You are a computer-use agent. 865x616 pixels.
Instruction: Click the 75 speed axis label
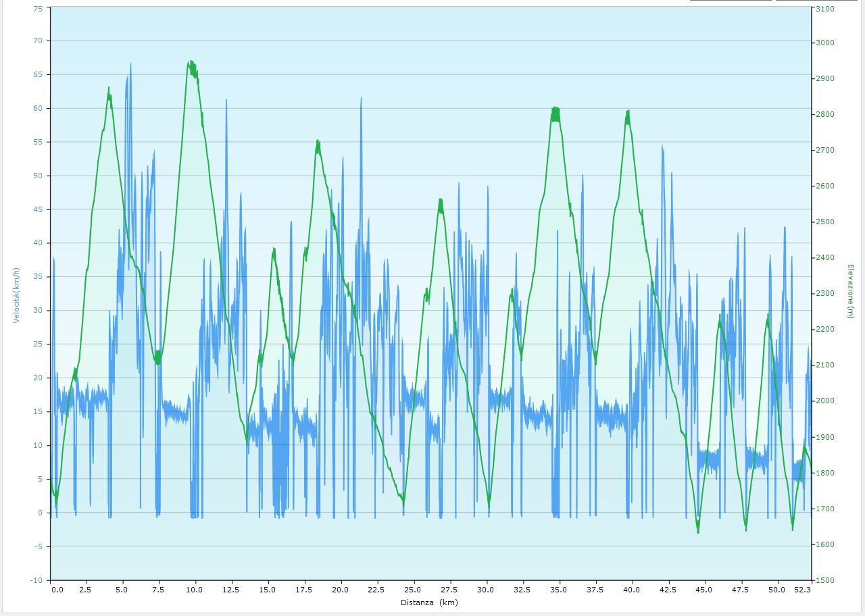coord(37,9)
